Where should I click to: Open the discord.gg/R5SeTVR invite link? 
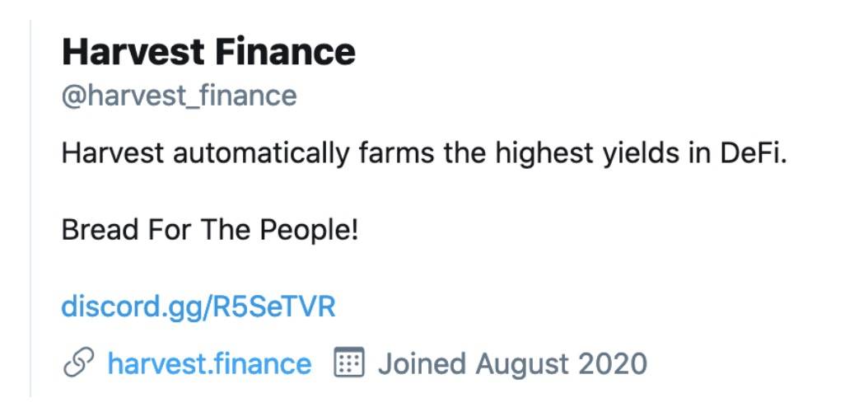coord(198,307)
